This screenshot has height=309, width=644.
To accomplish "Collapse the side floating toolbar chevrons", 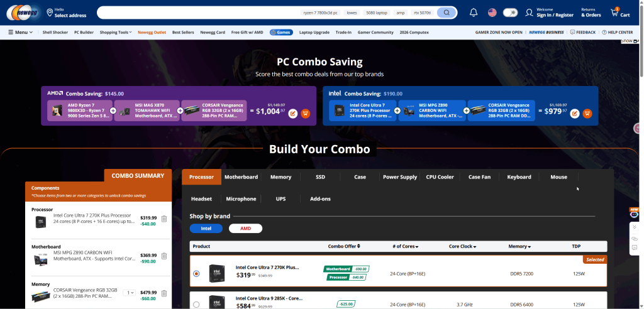I will click(635, 227).
